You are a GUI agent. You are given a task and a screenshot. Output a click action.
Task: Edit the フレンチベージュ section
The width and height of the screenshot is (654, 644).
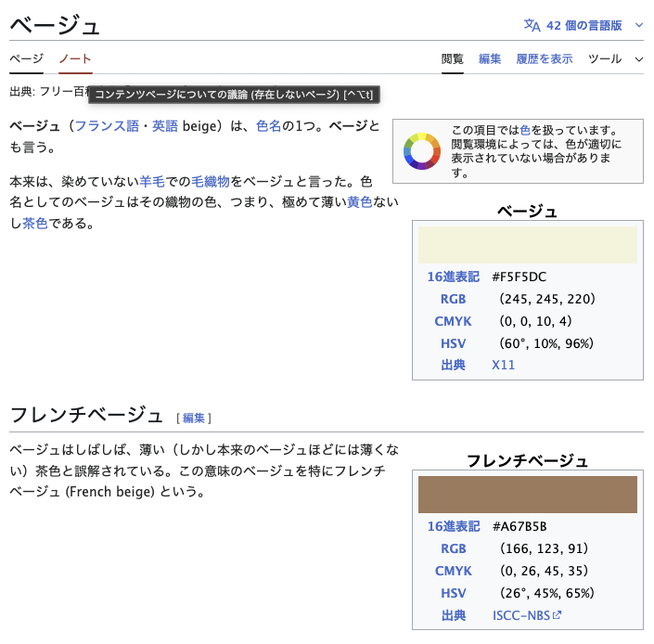coord(194,418)
